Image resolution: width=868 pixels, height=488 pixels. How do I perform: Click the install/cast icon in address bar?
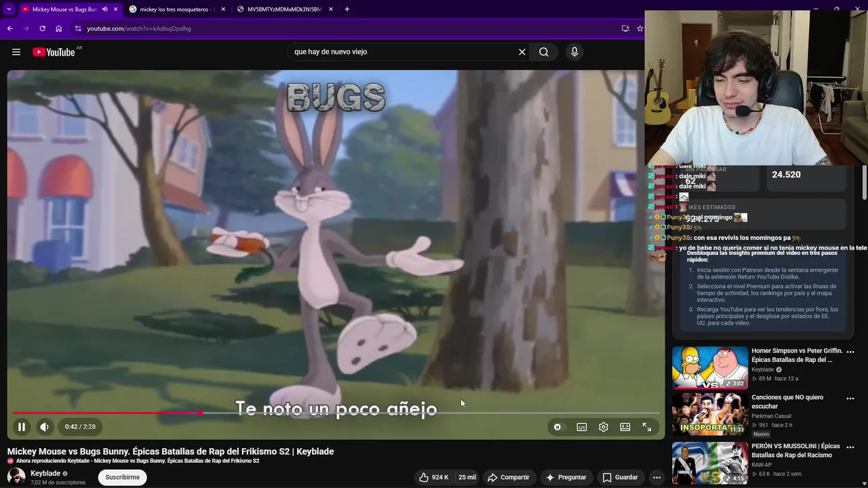(625, 28)
